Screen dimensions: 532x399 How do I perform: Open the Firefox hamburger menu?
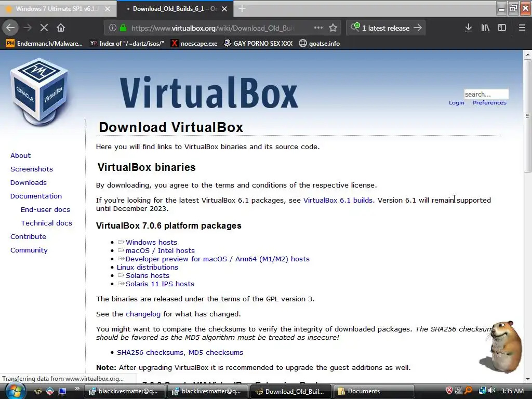pos(522,28)
